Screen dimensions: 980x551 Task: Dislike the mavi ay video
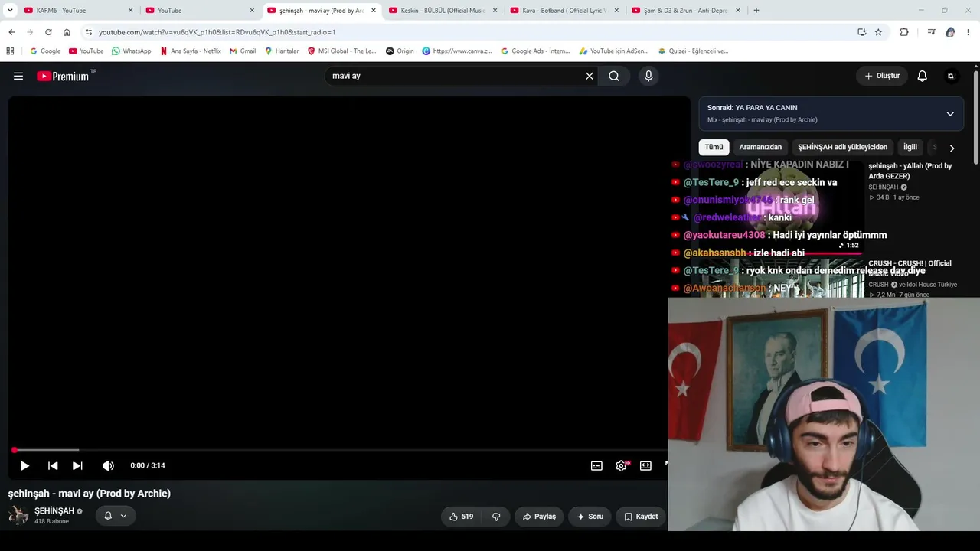coord(496,517)
